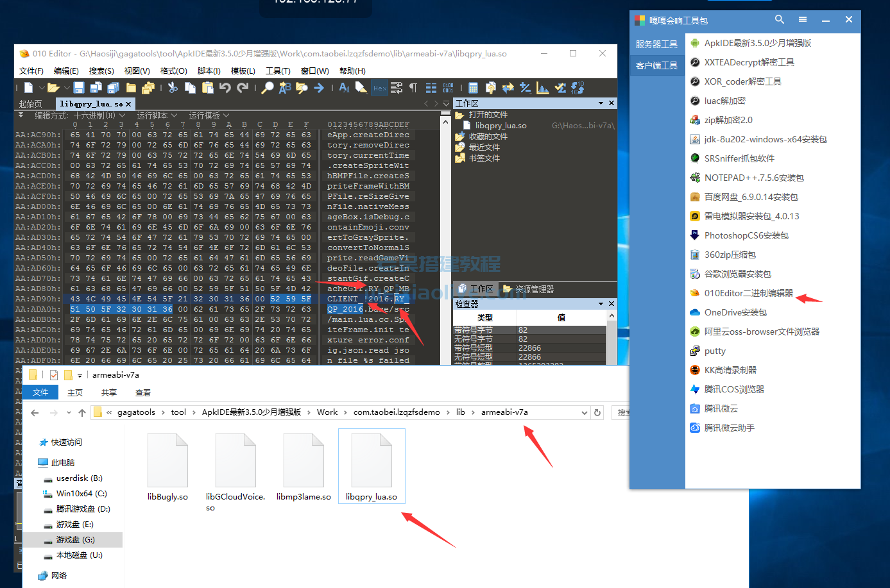Open the 运行脚本 dropdown
Screen dimensions: 890x588
[157, 115]
